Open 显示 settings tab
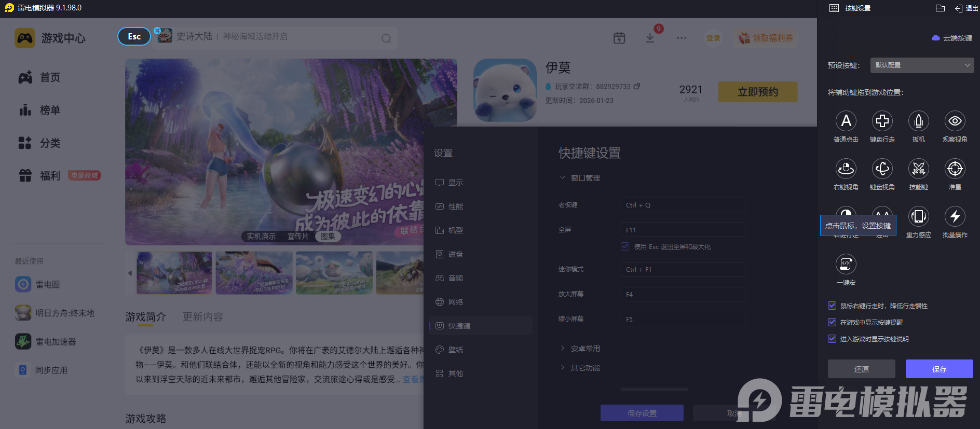The image size is (980, 429). (x=481, y=183)
